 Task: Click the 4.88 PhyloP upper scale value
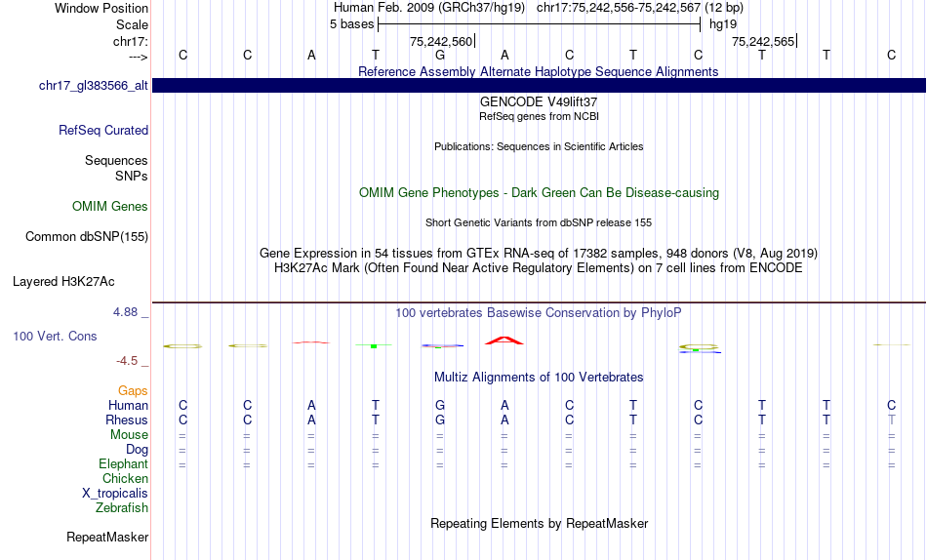(126, 312)
